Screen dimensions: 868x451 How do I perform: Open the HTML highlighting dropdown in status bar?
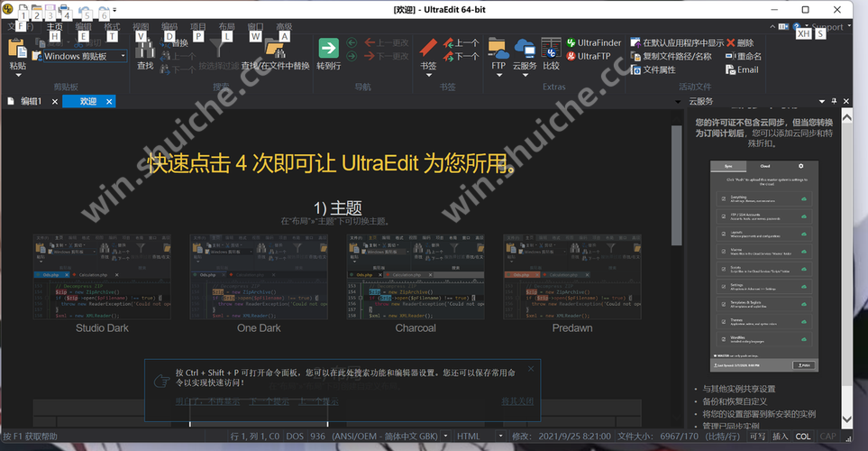tap(500, 436)
